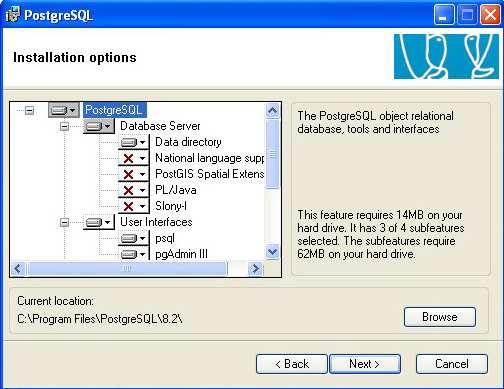Click the install path C:\Program Files\PostgreSQL\8.2\

coord(100,319)
